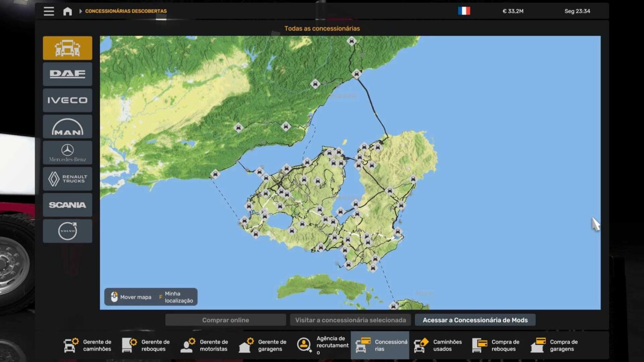Go to the home screen icon

tap(68, 11)
